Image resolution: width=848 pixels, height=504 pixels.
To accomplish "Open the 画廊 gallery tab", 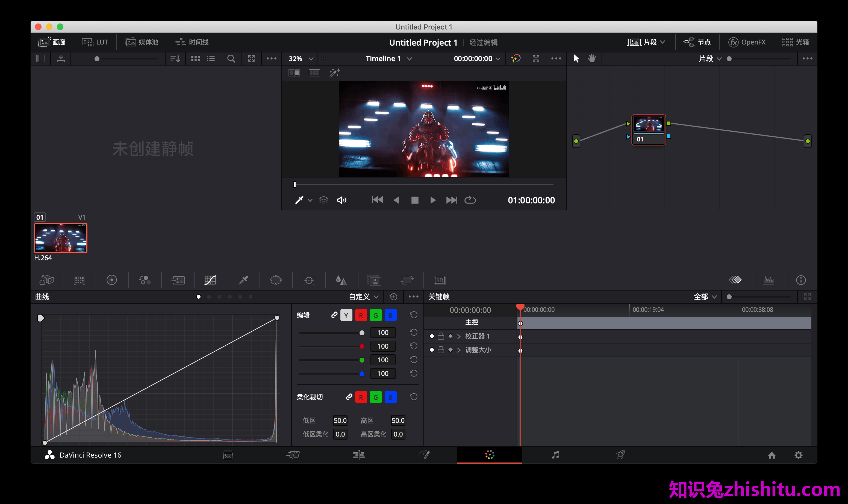I will pos(52,42).
